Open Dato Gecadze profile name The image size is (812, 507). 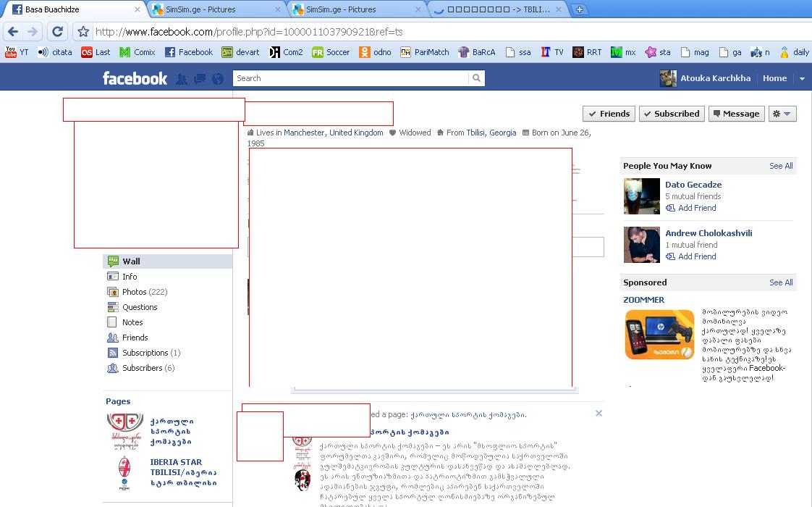click(693, 185)
